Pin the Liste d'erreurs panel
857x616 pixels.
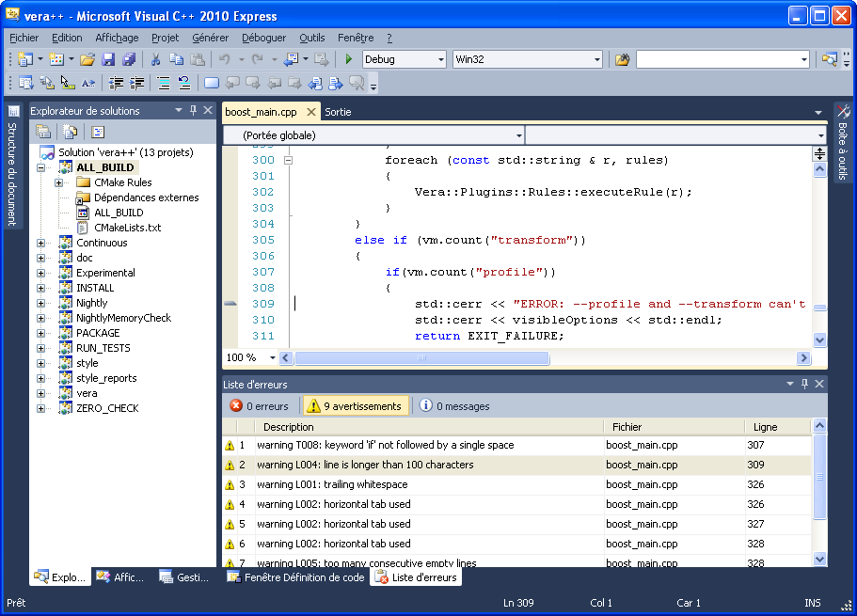(x=804, y=384)
